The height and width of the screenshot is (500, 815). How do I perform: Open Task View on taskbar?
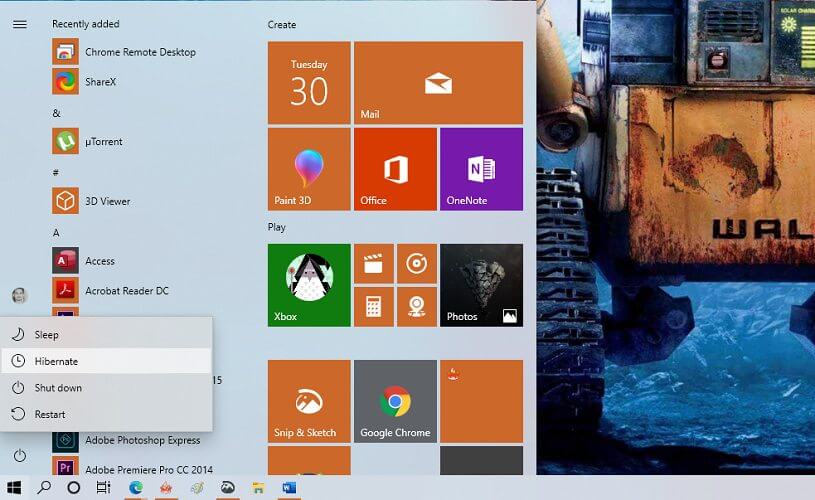click(103, 488)
